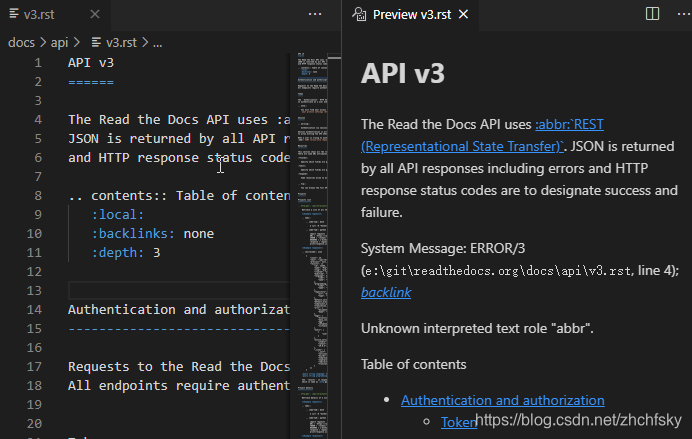Viewport: 692px width, 439px height.
Task: Close the Preview v3.rst tab
Action: [463, 15]
